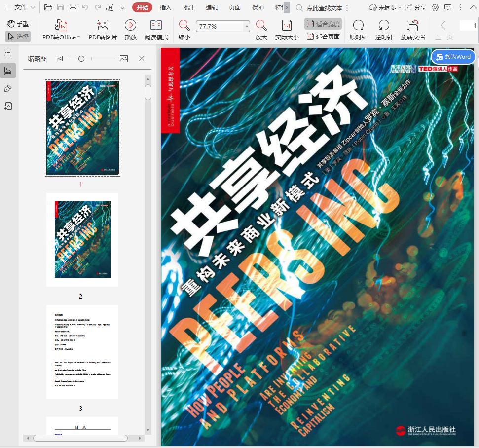
Task: Activate the 选择 selection tool
Action: click(x=18, y=37)
